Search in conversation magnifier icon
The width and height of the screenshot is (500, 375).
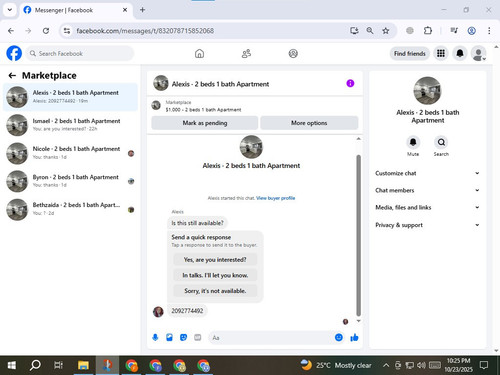click(441, 142)
